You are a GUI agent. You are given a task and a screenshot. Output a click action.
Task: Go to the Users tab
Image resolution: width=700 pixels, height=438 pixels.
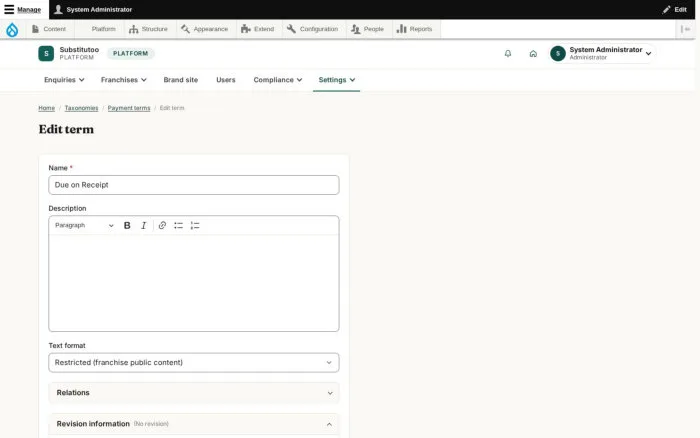[x=226, y=80]
